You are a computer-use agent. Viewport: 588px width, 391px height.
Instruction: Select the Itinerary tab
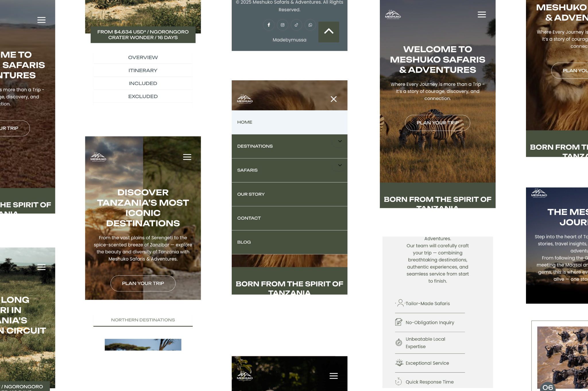click(143, 70)
